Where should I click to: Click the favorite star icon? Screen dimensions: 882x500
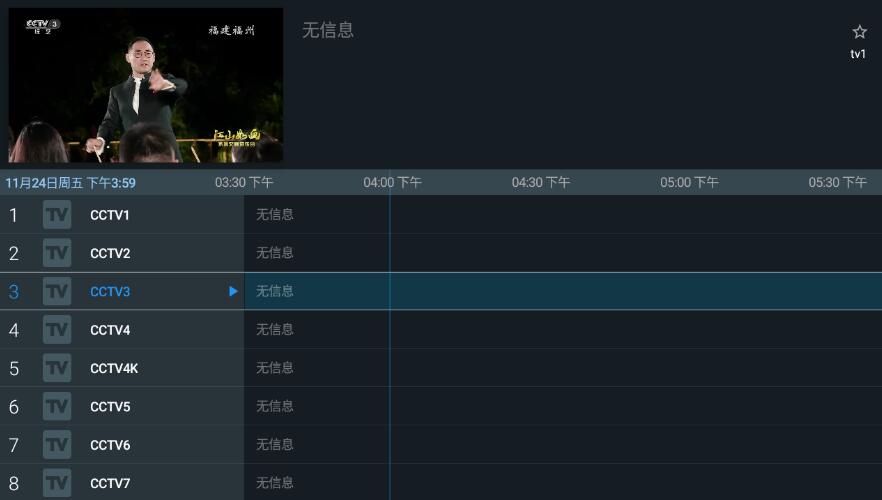[x=859, y=32]
